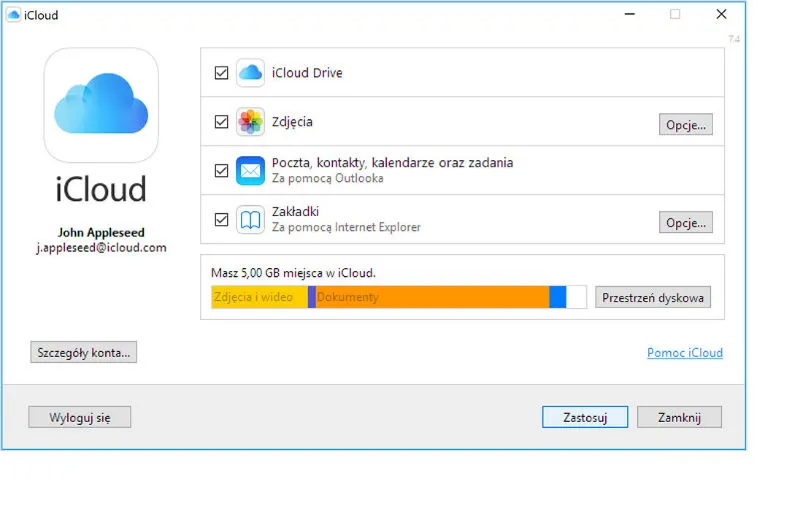Apply changes with the Zastosuj button

coord(585,417)
